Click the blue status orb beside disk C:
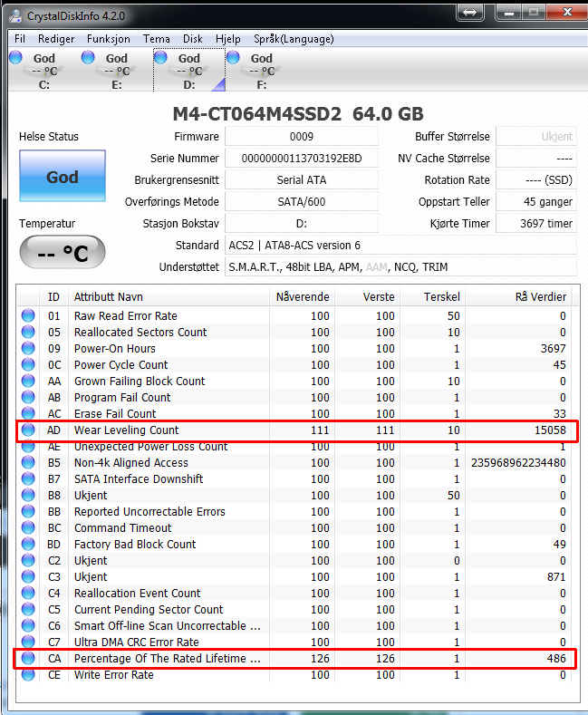Viewport: 588px width, 715px height. 16,57
